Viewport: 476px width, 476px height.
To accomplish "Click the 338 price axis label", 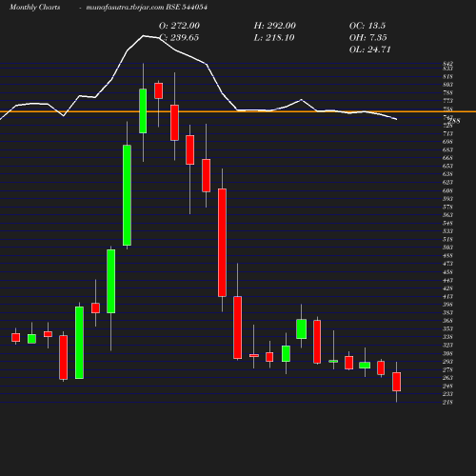I will coord(447,337).
